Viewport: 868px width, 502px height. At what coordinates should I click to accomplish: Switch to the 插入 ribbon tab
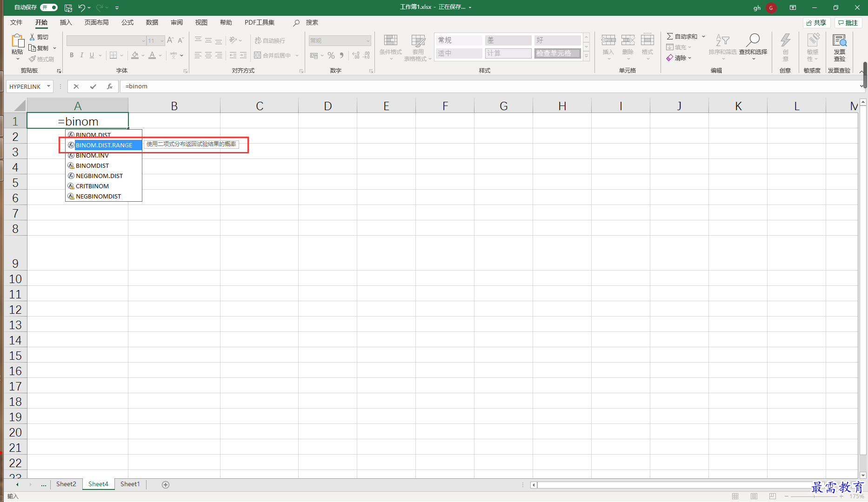pyautogui.click(x=66, y=22)
